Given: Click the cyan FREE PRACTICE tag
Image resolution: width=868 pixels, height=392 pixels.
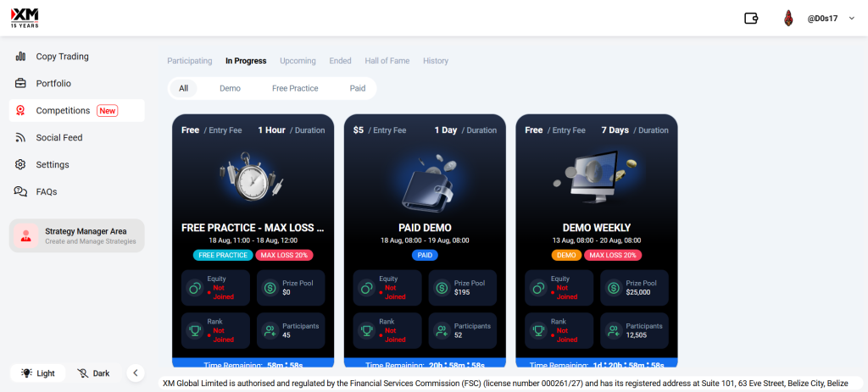Looking at the screenshot, I should [x=223, y=256].
